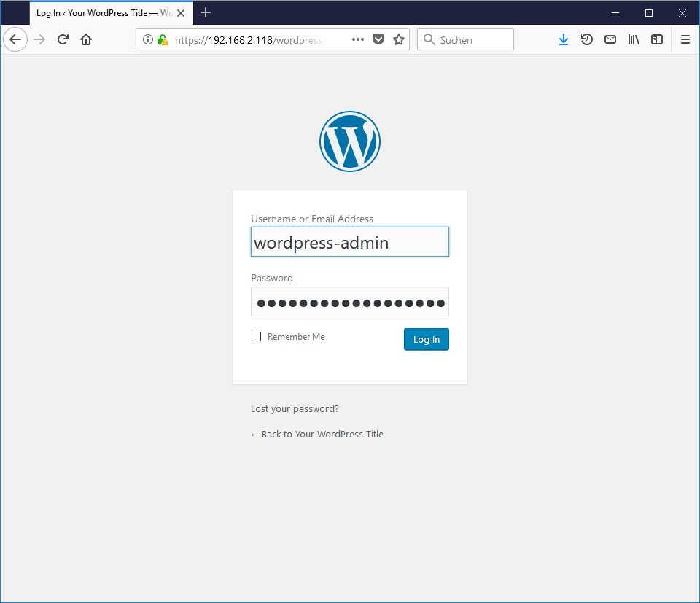Click into the Password field
The image size is (700, 603).
[350, 302]
